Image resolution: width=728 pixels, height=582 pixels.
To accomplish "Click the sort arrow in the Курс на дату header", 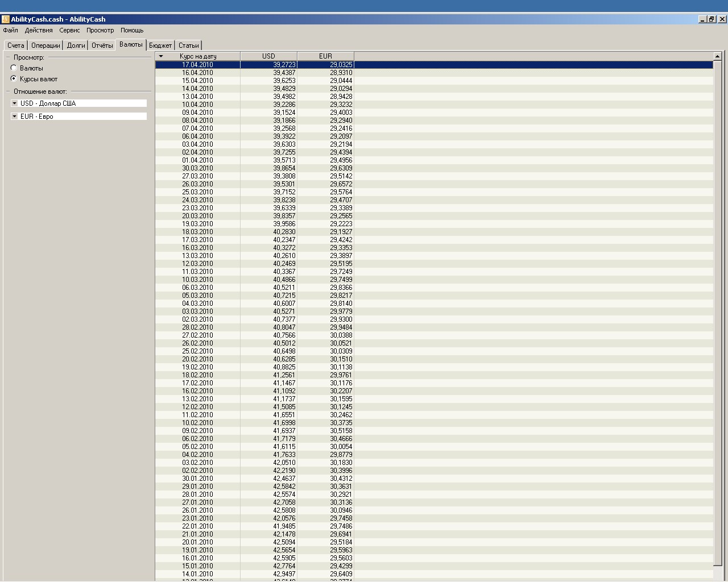I will pos(161,56).
